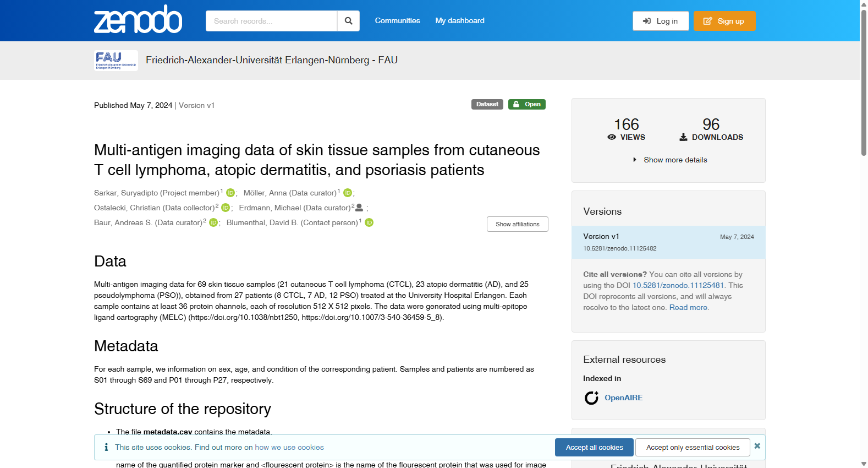Click the vertical scrollbar thumb
The image size is (868, 468).
(x=864, y=83)
